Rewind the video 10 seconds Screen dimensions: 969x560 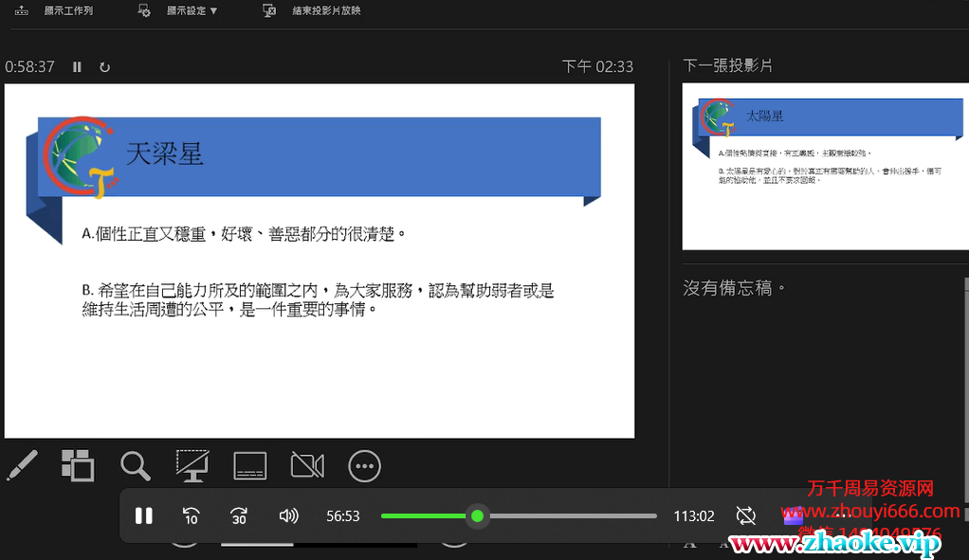pyautogui.click(x=191, y=515)
